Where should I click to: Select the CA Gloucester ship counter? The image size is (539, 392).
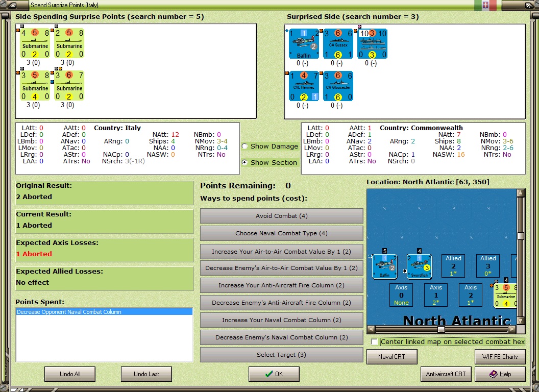[338, 86]
